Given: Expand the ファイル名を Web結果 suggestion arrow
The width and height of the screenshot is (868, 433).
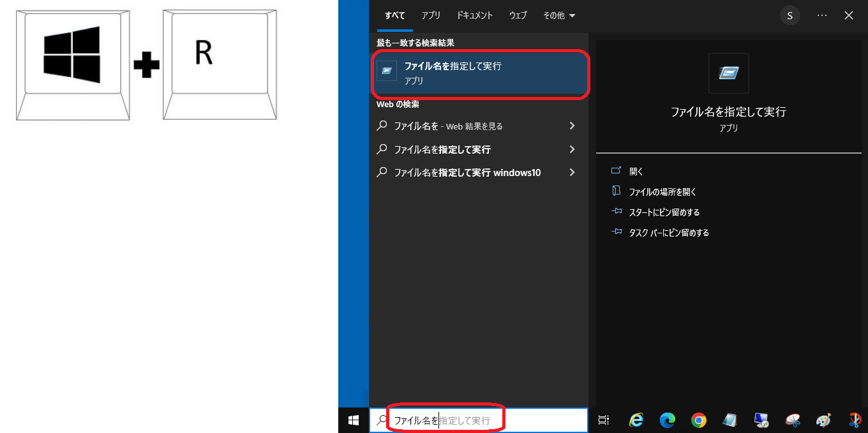Looking at the screenshot, I should [572, 126].
